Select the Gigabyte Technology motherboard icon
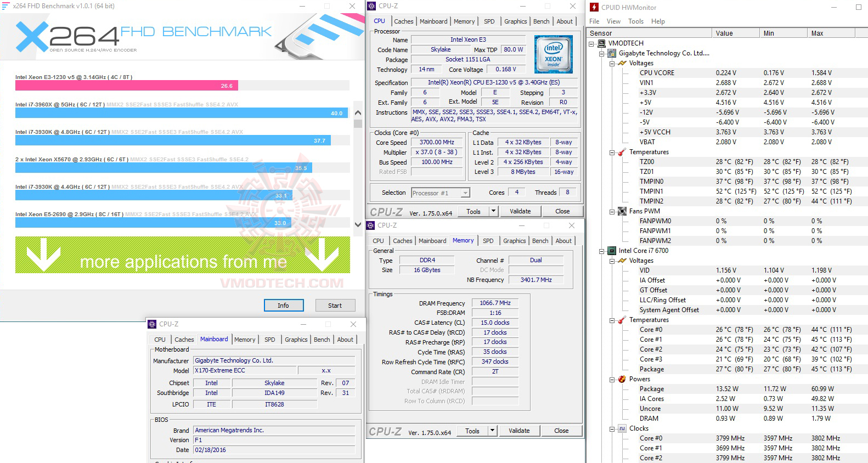Screen dimensions: 868x463 pos(612,53)
